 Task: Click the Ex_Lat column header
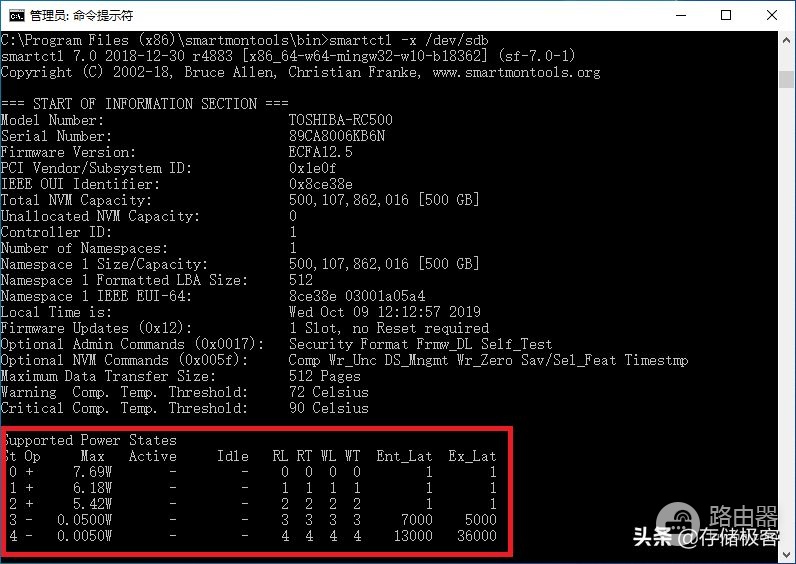click(x=472, y=456)
